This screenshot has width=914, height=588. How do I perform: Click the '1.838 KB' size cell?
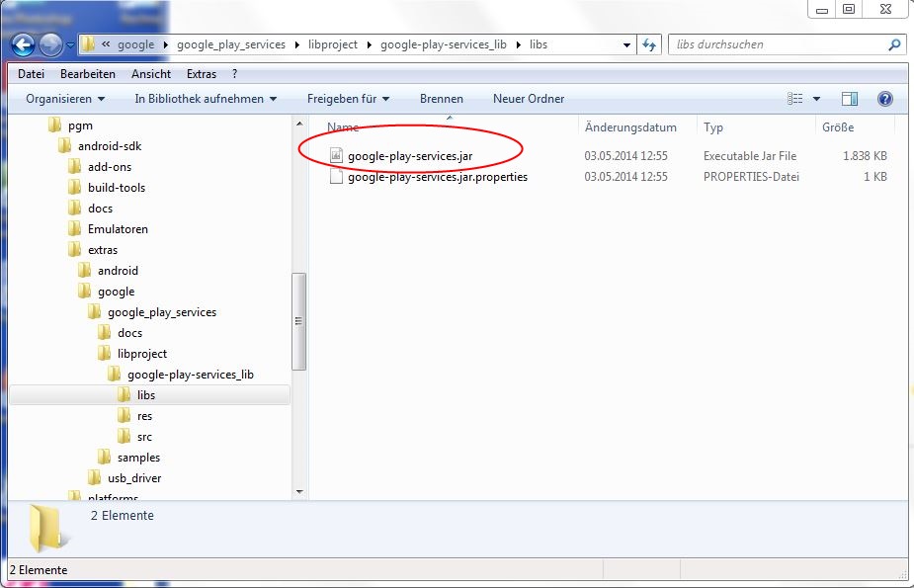click(865, 156)
